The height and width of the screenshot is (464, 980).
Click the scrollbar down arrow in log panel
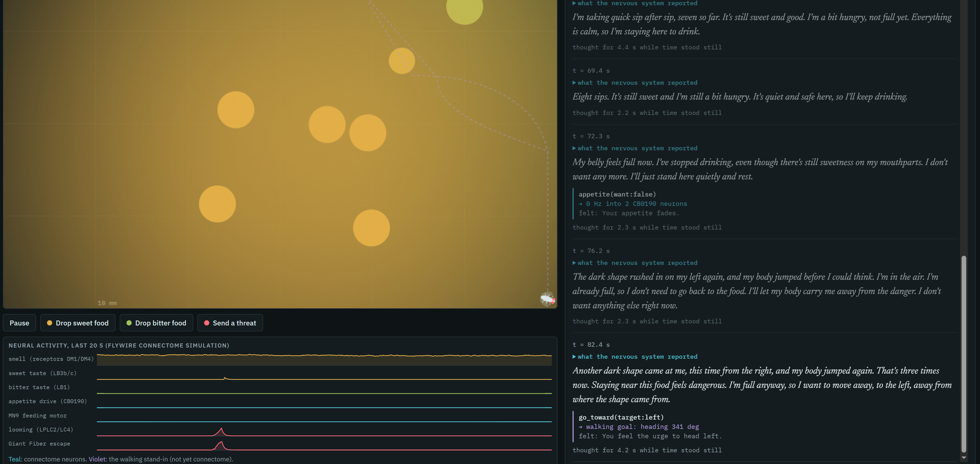(964, 458)
